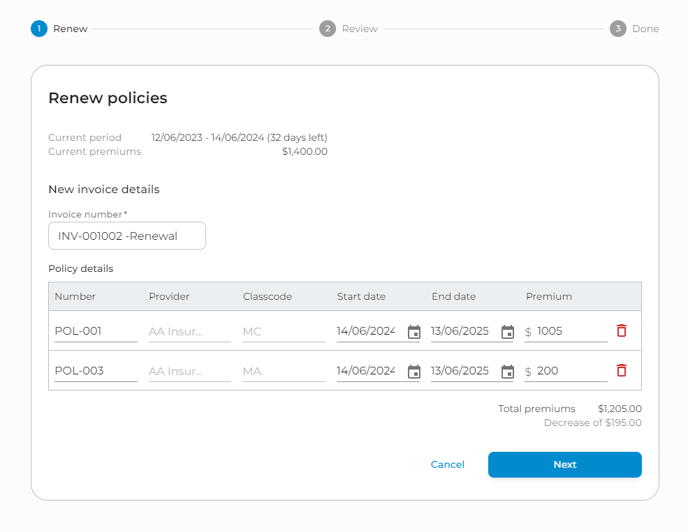This screenshot has width=688, height=532.
Task: Delete the POL-001 policy row
Action: [x=621, y=330]
